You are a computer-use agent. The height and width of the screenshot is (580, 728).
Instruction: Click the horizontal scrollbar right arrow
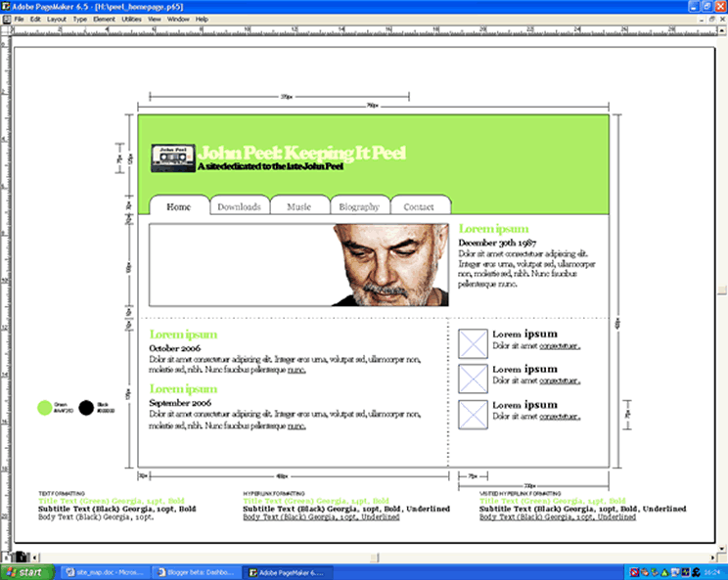[712, 558]
